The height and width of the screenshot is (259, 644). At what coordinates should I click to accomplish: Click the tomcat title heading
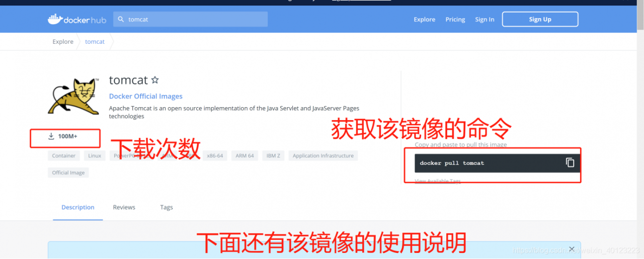(128, 80)
